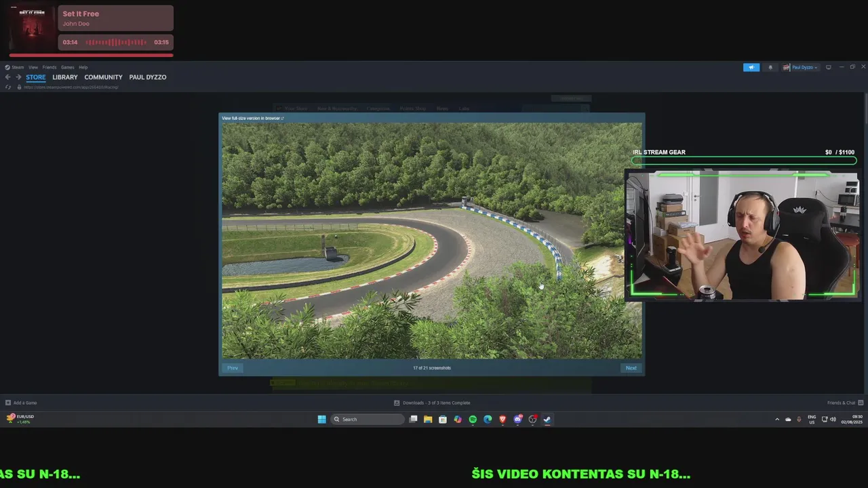Open the Games menu
868x488 pixels.
(x=67, y=67)
